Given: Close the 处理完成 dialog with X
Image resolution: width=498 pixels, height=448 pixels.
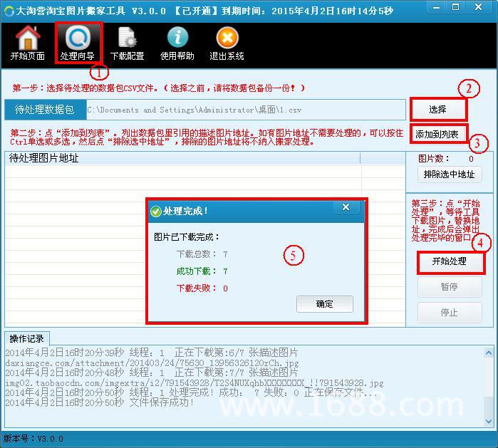Looking at the screenshot, I should (x=346, y=207).
